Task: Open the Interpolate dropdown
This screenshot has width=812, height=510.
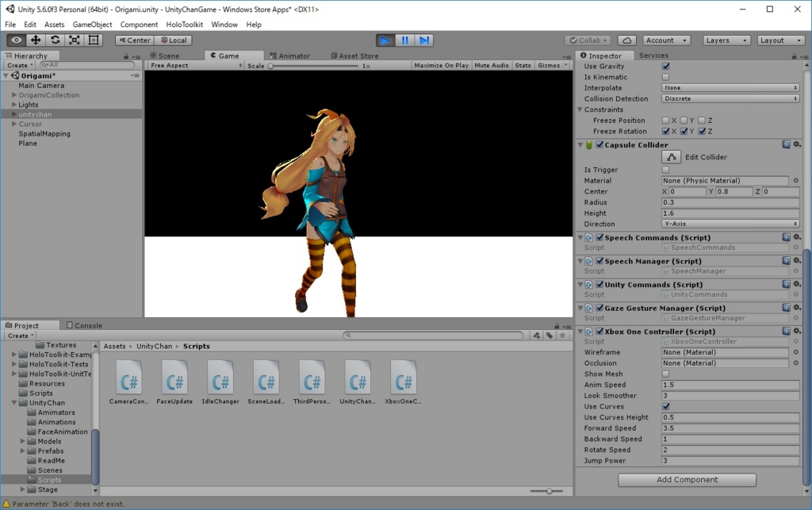Action: tap(730, 88)
